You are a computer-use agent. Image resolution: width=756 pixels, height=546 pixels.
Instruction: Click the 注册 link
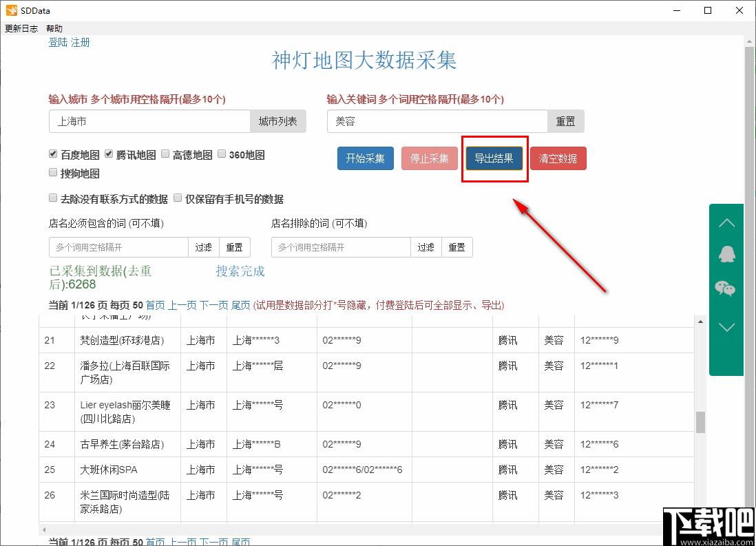click(x=80, y=43)
